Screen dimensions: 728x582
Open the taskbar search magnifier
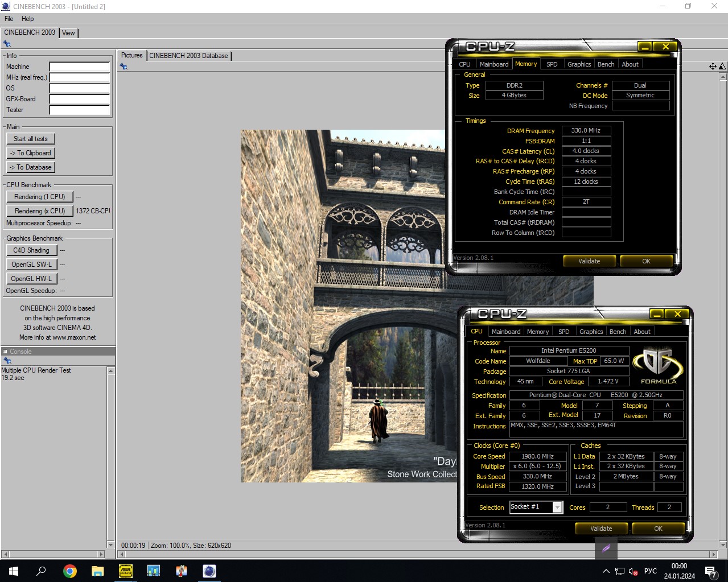coord(41,571)
